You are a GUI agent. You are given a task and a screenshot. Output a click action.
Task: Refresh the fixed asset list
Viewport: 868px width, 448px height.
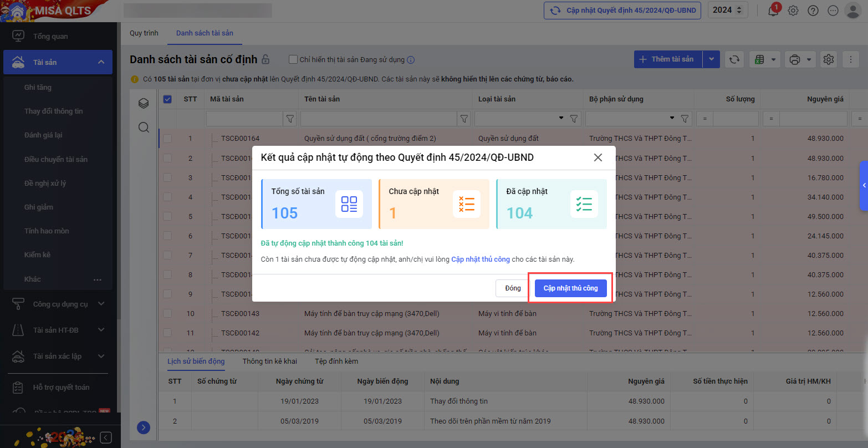pos(734,59)
